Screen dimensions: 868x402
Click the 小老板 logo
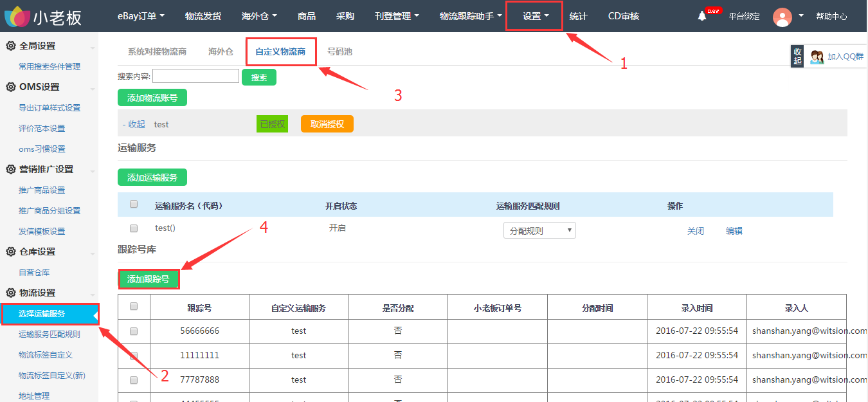pyautogui.click(x=44, y=17)
